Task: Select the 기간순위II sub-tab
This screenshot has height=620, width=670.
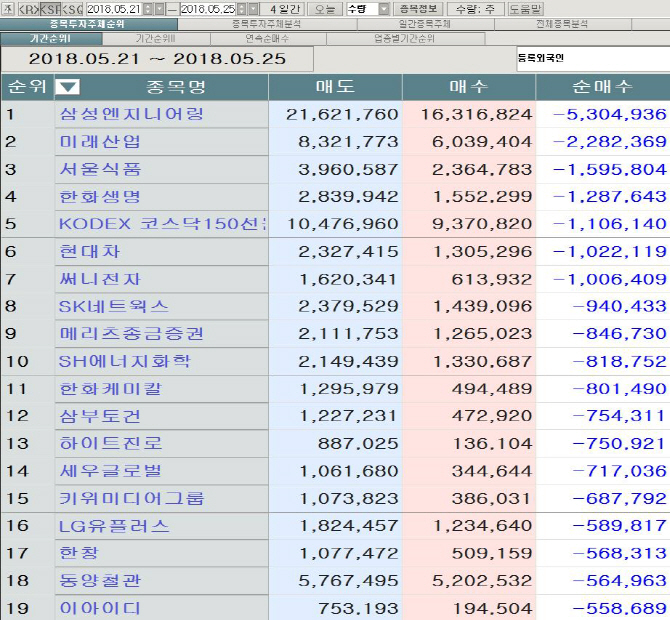Action: tap(156, 39)
